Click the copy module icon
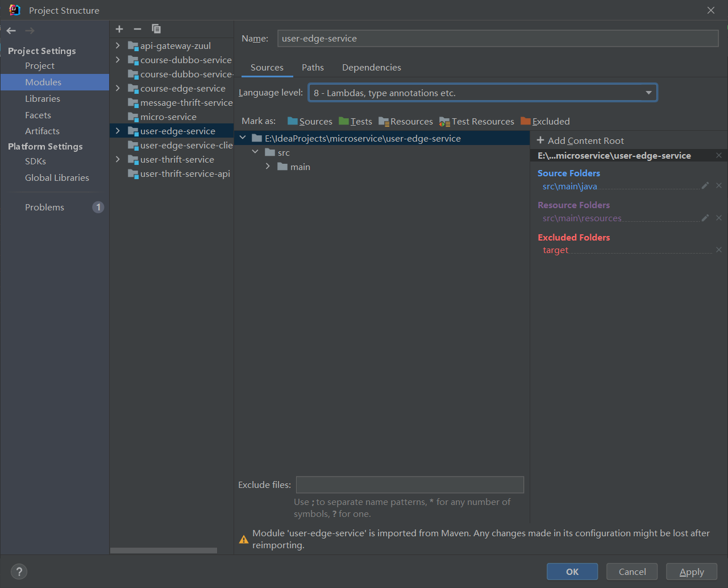 coord(156,29)
